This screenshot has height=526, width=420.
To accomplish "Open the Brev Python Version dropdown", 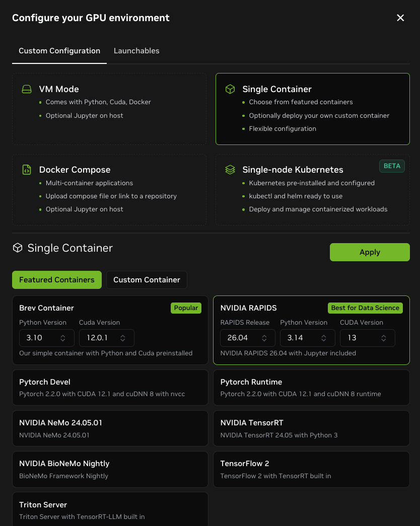I will pyautogui.click(x=47, y=338).
